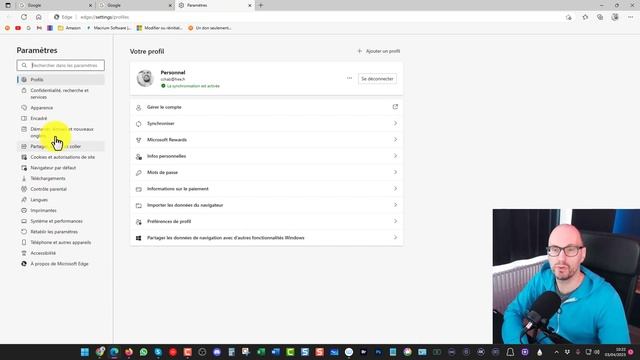Open Gérer le compte external link

coord(395,107)
